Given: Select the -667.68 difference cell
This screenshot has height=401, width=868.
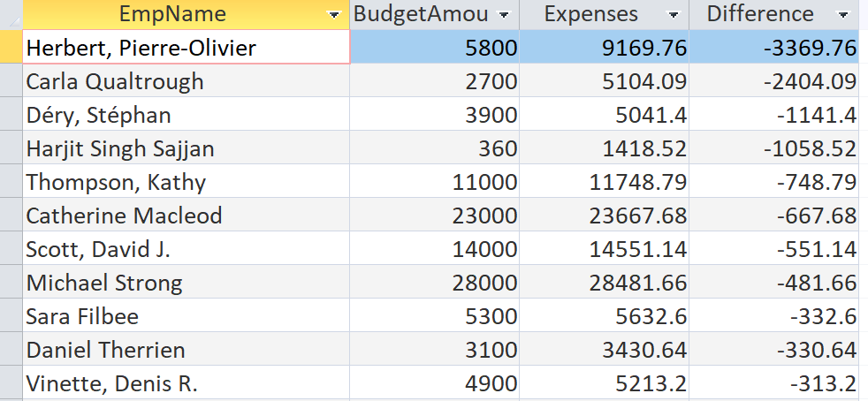Looking at the screenshot, I should (x=774, y=216).
